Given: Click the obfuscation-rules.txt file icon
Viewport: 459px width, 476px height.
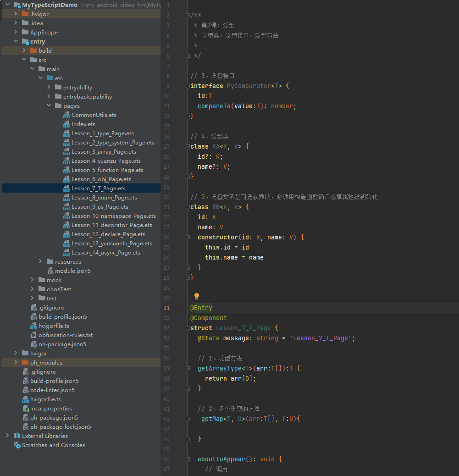Looking at the screenshot, I should tap(33, 335).
